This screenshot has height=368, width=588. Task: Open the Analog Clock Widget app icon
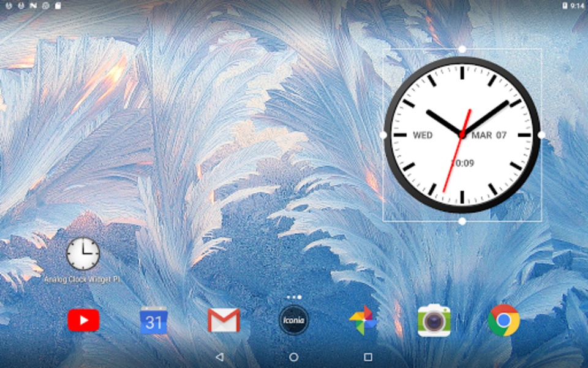(x=83, y=253)
